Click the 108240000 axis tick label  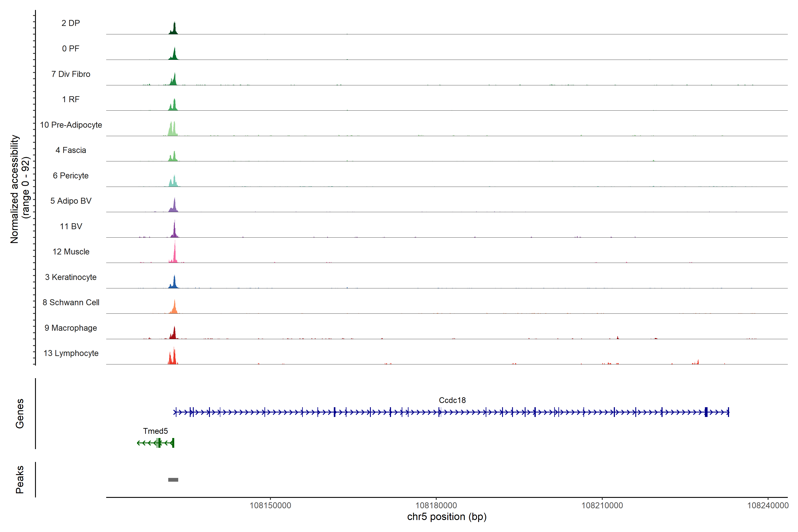click(767, 506)
